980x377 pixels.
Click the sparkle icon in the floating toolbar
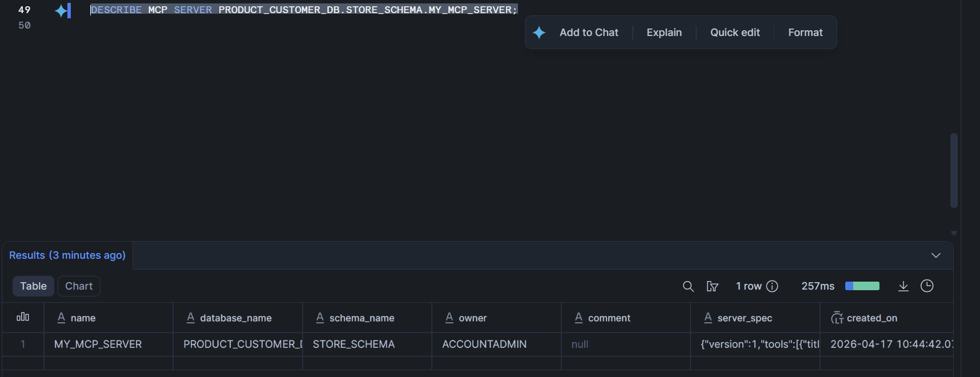coord(539,33)
